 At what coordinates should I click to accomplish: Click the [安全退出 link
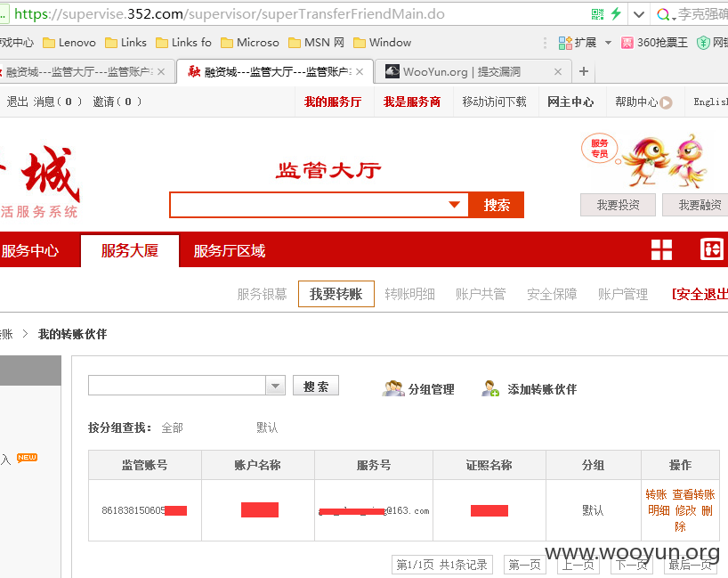tap(700, 294)
